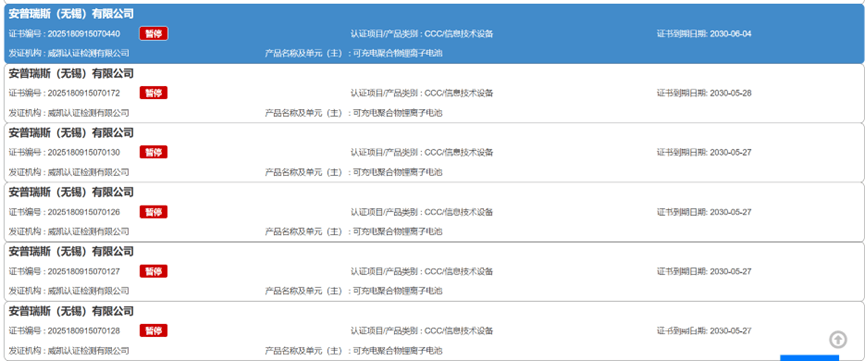Click the 暂停 badge for certificate 2025180915070126

(153, 212)
